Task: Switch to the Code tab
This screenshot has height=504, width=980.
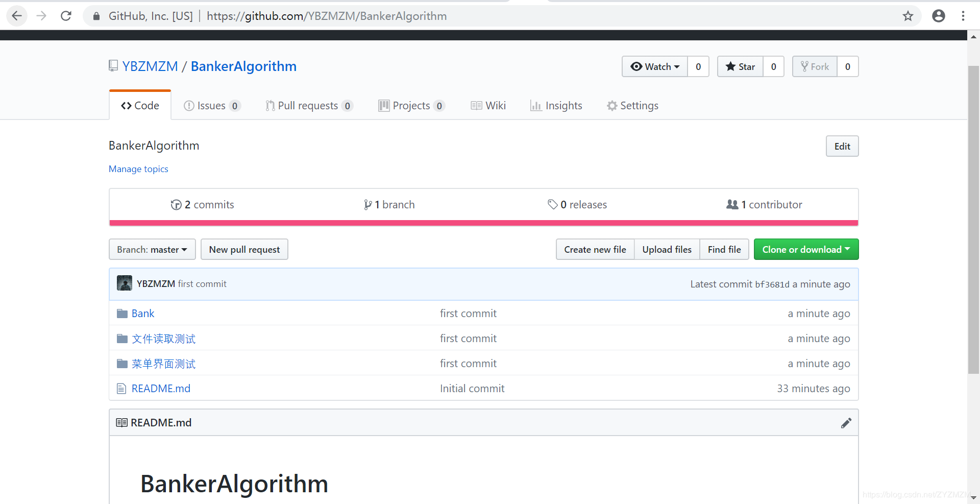Action: coord(140,105)
